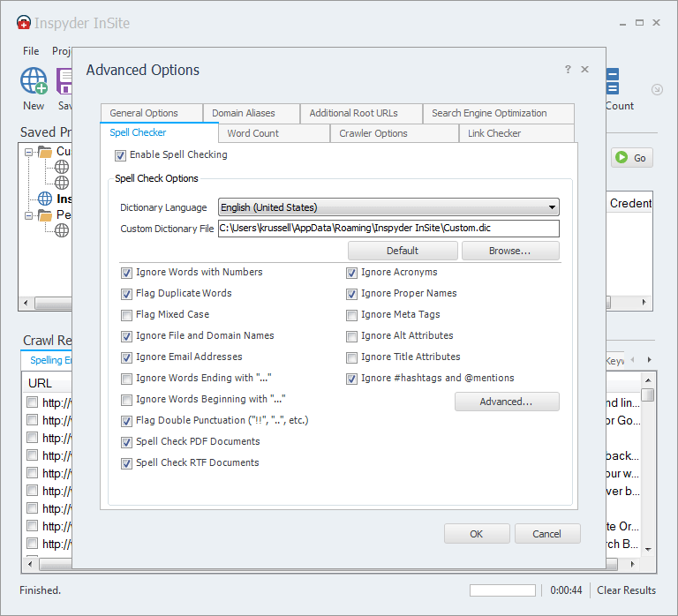This screenshot has height=616, width=678.
Task: Click results horizontal scroll right arrow
Action: 633,564
